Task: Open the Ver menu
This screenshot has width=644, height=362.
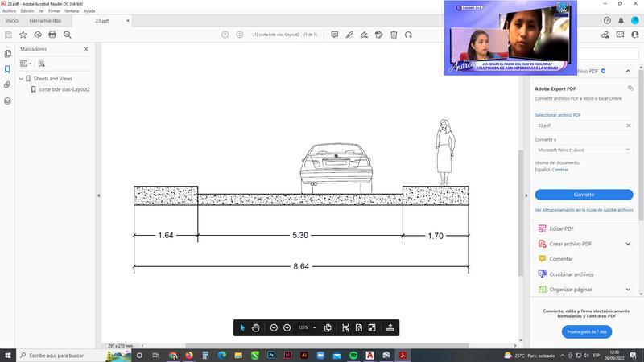Action: [x=41, y=11]
